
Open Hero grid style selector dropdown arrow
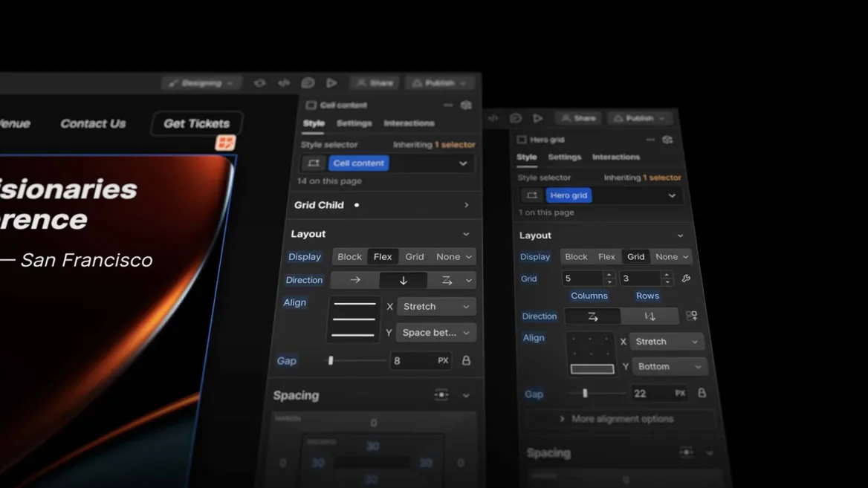pos(672,195)
